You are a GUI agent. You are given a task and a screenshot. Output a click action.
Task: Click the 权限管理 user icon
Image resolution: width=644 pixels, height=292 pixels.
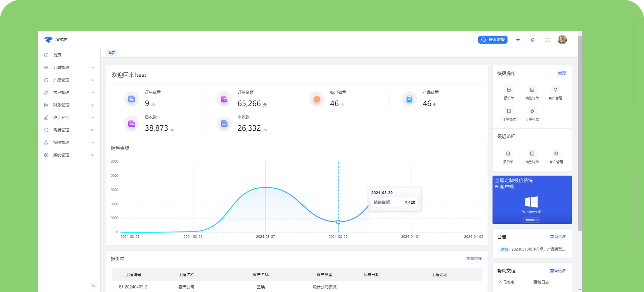(x=46, y=142)
